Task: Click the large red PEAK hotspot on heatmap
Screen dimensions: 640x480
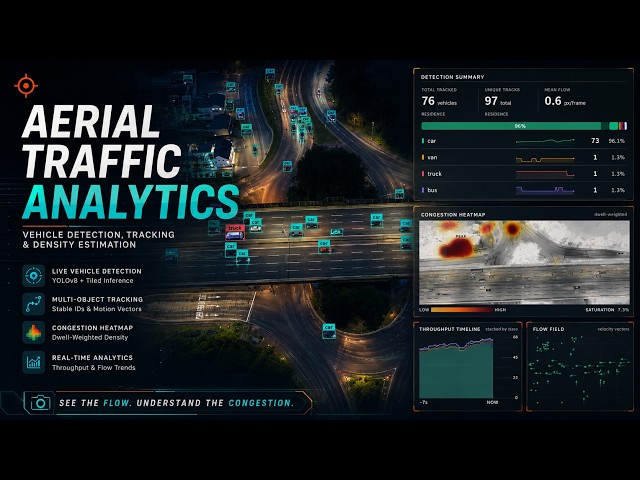Action: coord(456,248)
